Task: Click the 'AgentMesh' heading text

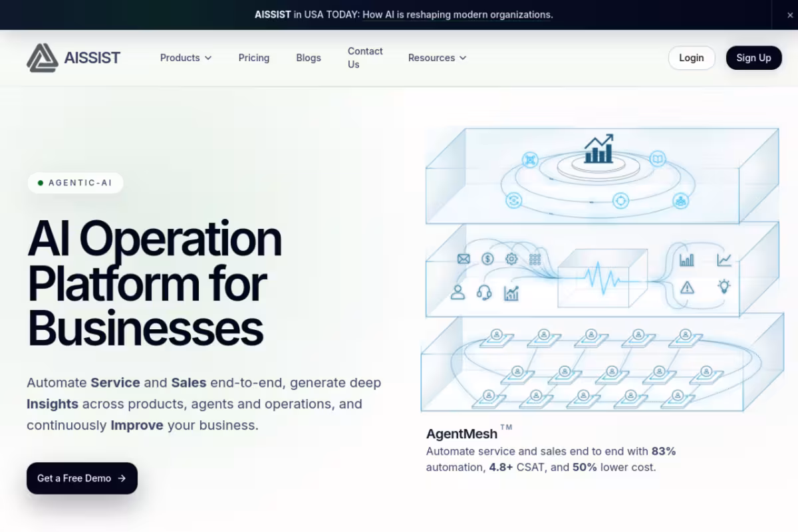Action: tap(462, 434)
